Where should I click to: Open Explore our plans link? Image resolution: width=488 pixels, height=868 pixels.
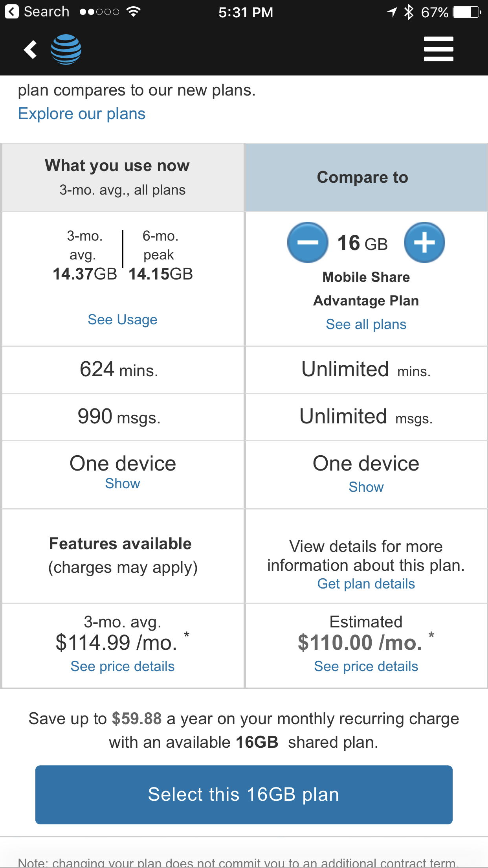(82, 114)
